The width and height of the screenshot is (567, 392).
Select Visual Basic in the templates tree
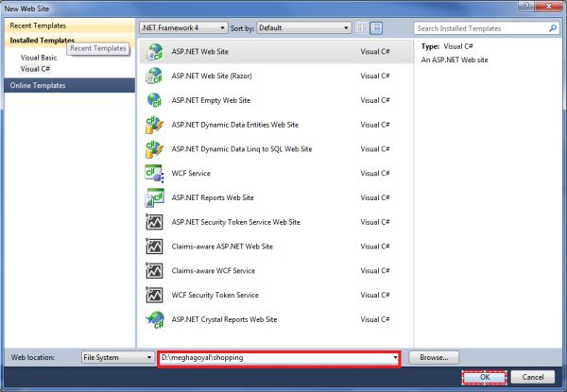pyautogui.click(x=39, y=58)
